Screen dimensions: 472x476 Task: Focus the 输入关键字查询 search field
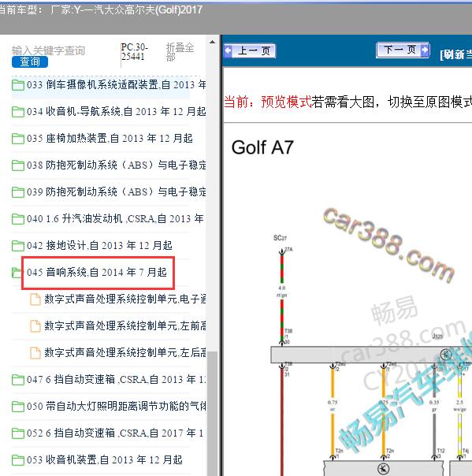[x=48, y=50]
